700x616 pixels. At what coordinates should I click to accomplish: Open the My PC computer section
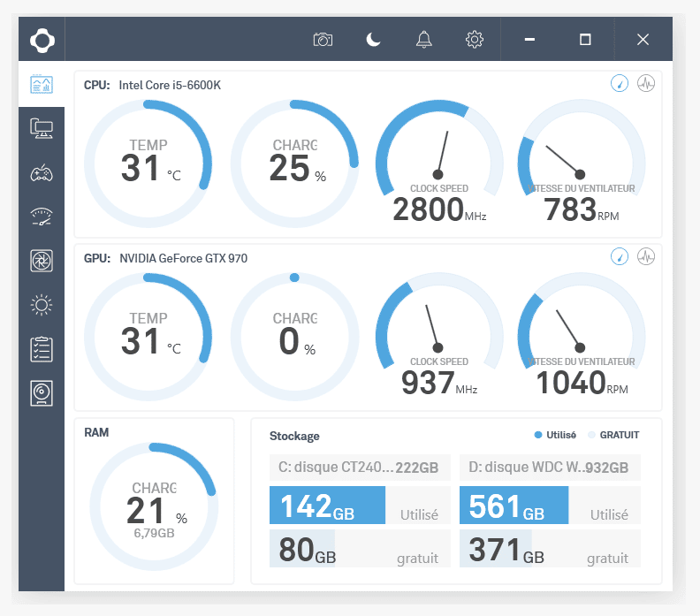coord(42,129)
